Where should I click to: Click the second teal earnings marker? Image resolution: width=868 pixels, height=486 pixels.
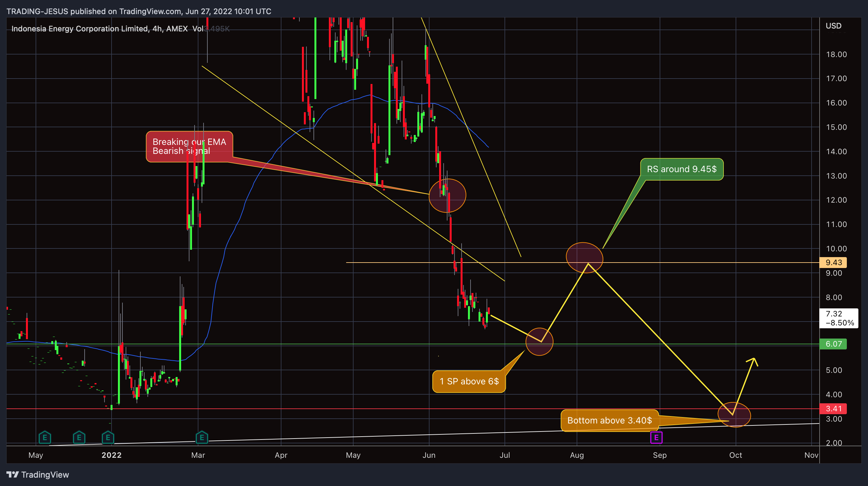tap(79, 438)
